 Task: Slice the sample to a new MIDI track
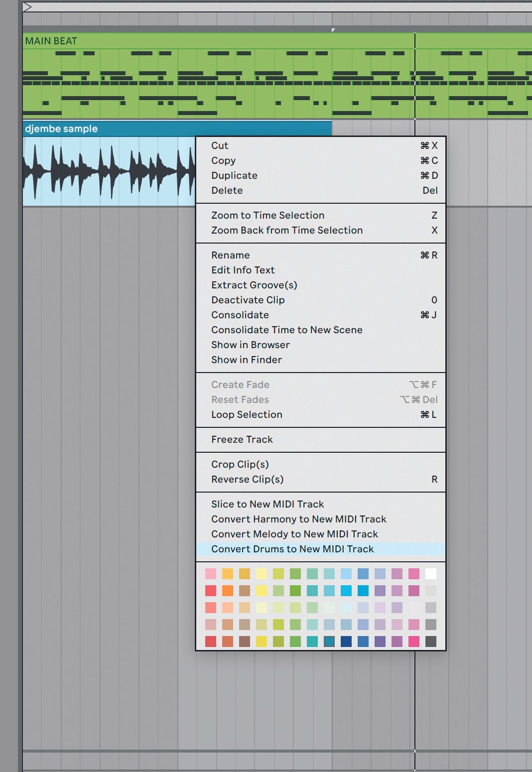(x=267, y=504)
